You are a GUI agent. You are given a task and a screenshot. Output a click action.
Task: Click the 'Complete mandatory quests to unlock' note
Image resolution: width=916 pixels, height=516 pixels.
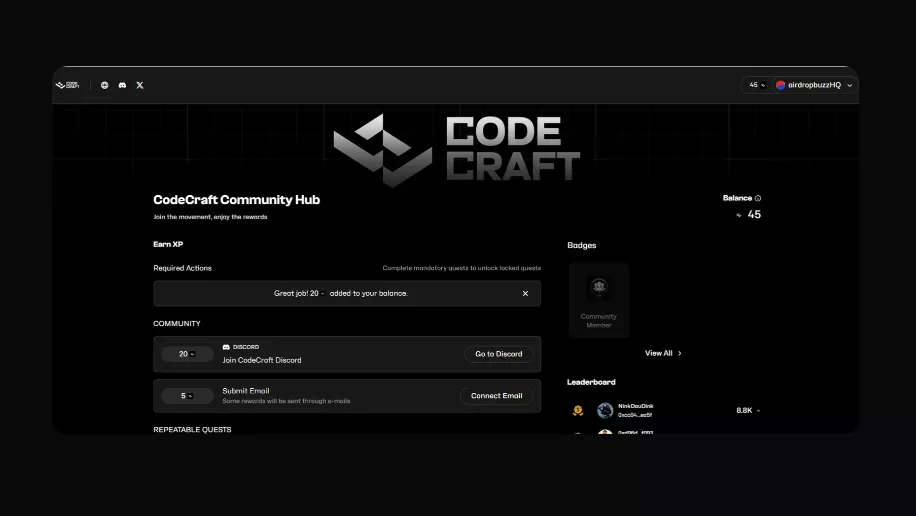462,268
